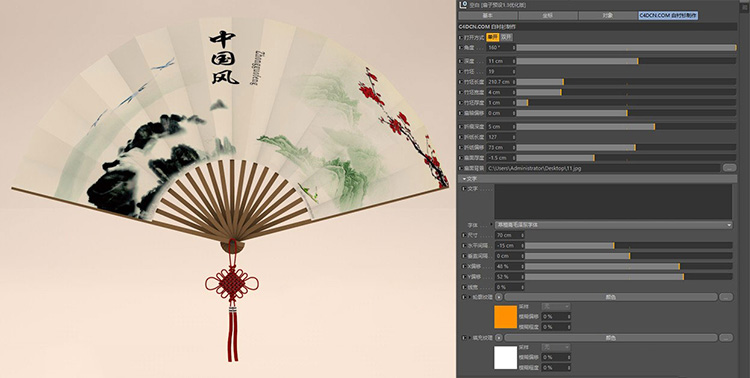Switch to the 对象 tab
Viewport: 750px width, 378px height.
click(x=608, y=16)
